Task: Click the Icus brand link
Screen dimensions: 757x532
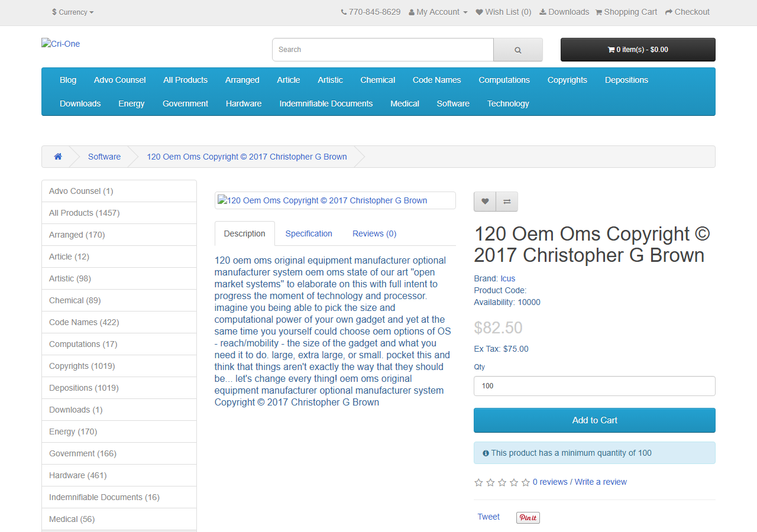Action: (508, 278)
